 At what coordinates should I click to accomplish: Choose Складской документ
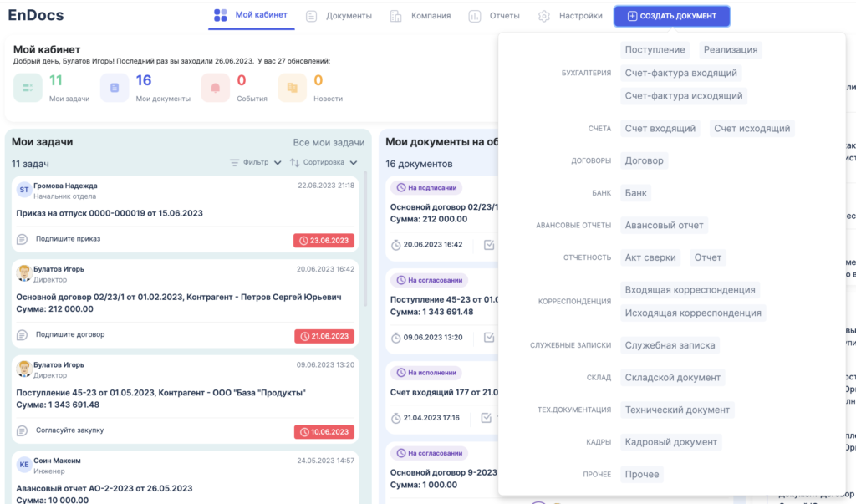pos(673,377)
